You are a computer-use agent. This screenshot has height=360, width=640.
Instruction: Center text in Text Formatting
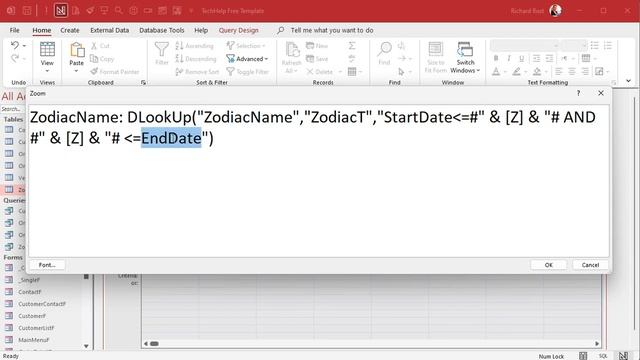click(572, 72)
